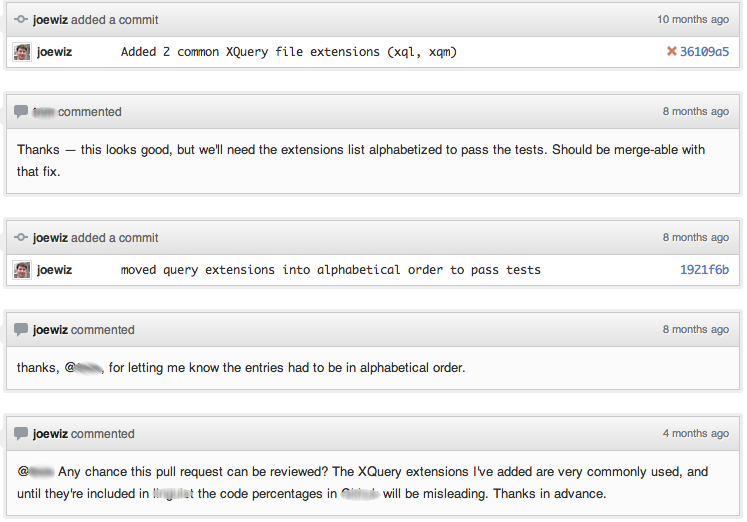This screenshot has height=522, width=747.
Task: Click speech bubble icon on joewiz's 8 months ago comment
Action: 21,330
